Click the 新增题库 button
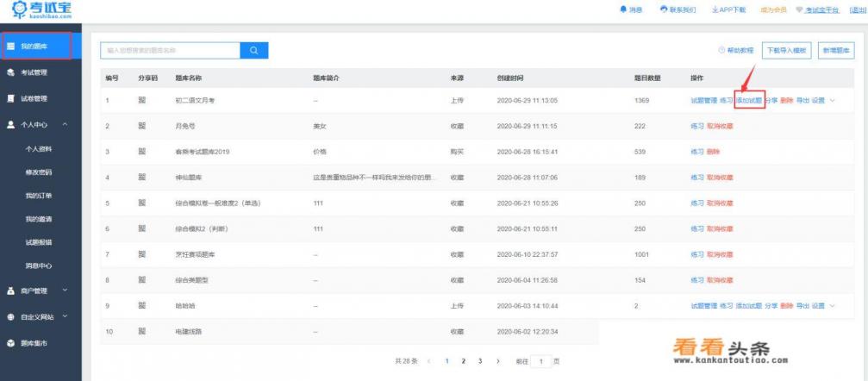868x381 pixels. pos(836,50)
